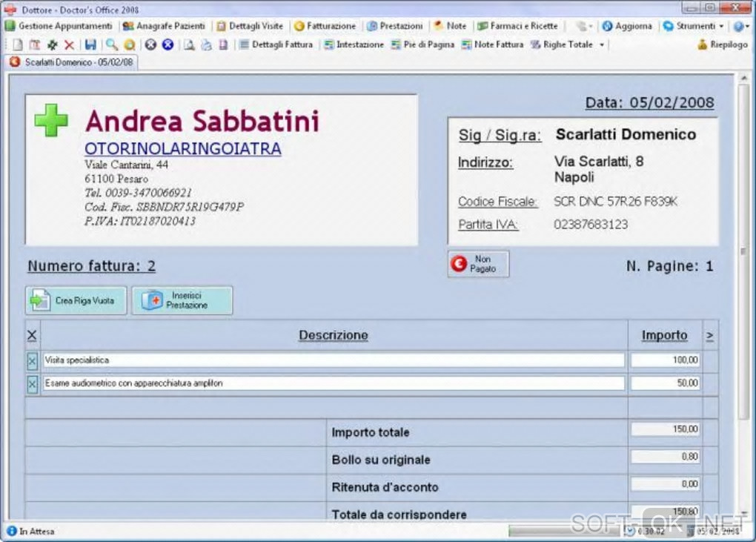The image size is (756, 542).
Task: Click the purple document export icon
Action: coord(223,44)
